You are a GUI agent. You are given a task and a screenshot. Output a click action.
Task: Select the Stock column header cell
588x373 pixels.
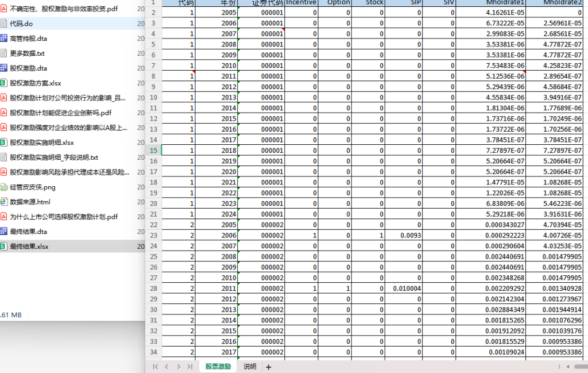368,3
